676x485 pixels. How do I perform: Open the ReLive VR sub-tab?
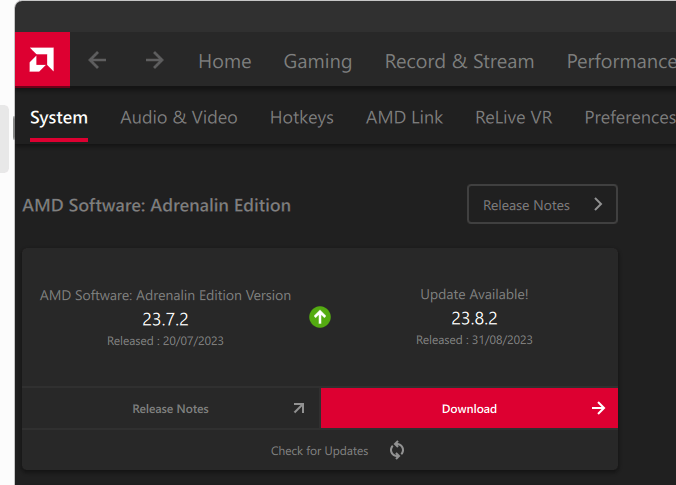[x=514, y=118]
